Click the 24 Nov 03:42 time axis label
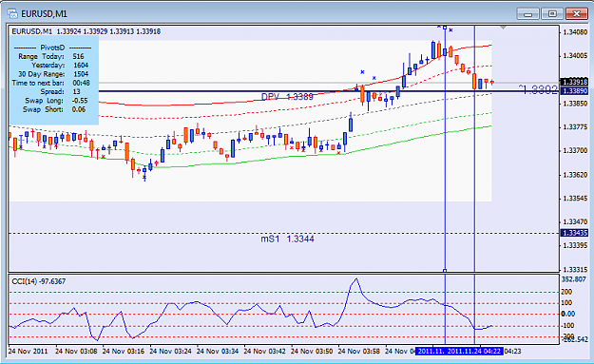 click(x=264, y=351)
